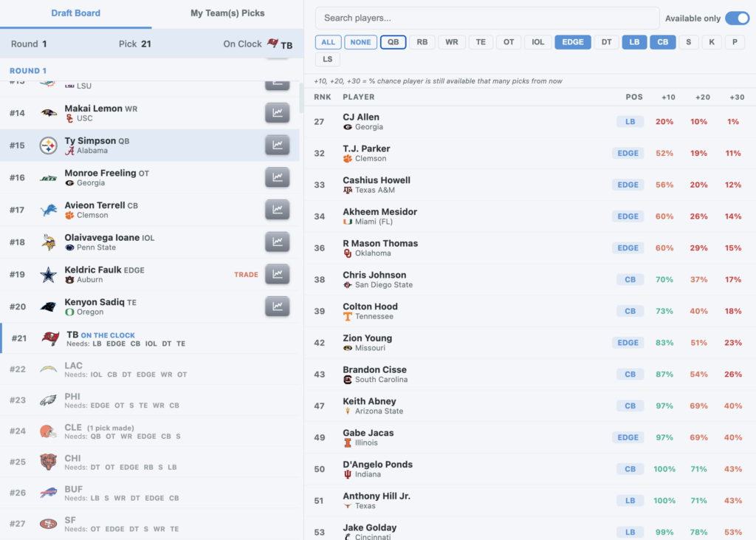This screenshot has width=756, height=540.
Task: Click the Search players input field
Action: pyautogui.click(x=487, y=18)
